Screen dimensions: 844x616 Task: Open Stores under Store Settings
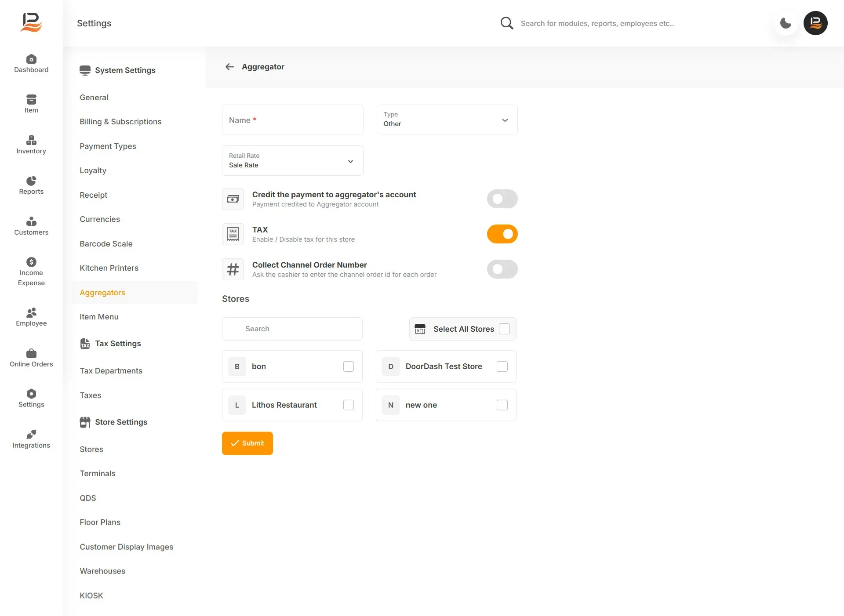tap(91, 449)
